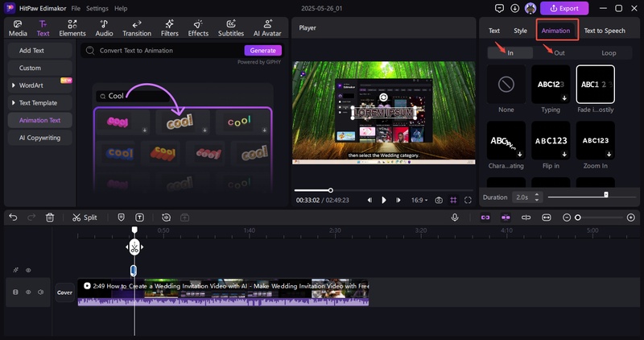
Task: Toggle upper track visibility eye icon
Action: 28,270
